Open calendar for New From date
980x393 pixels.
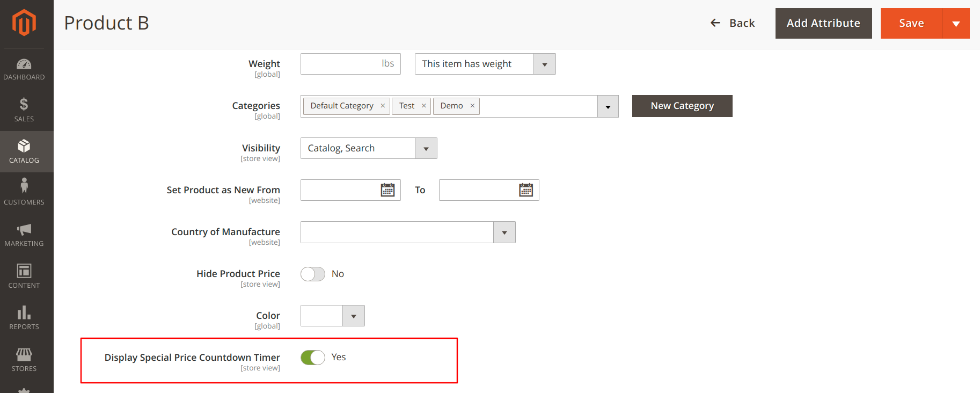point(387,190)
